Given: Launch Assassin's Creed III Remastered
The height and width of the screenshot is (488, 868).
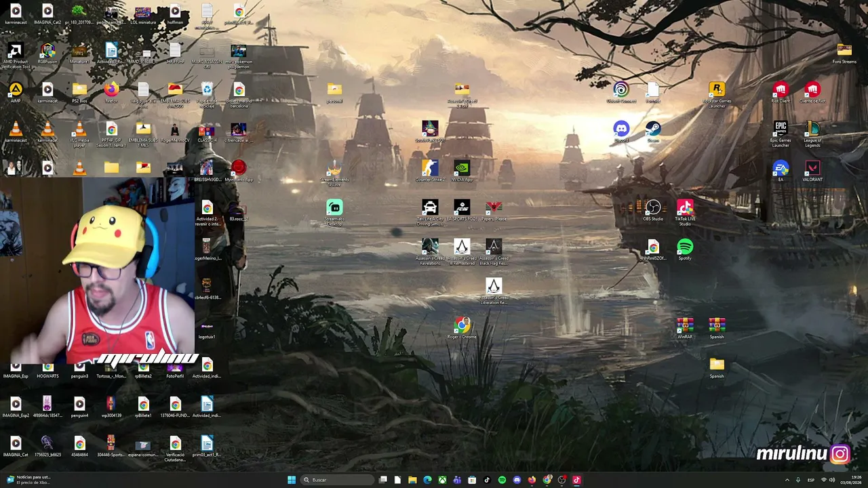Looking at the screenshot, I should pyautogui.click(x=462, y=253).
